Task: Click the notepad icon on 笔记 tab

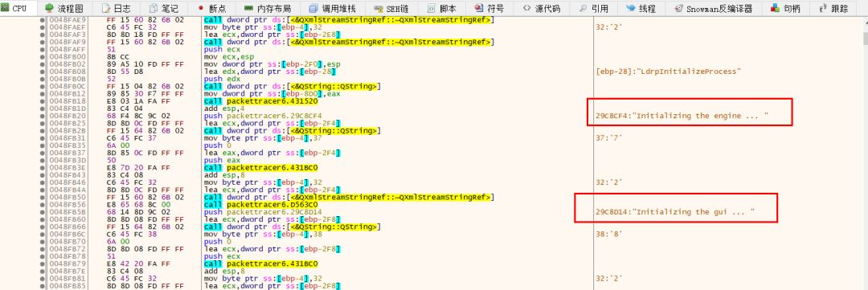Action: point(153,8)
